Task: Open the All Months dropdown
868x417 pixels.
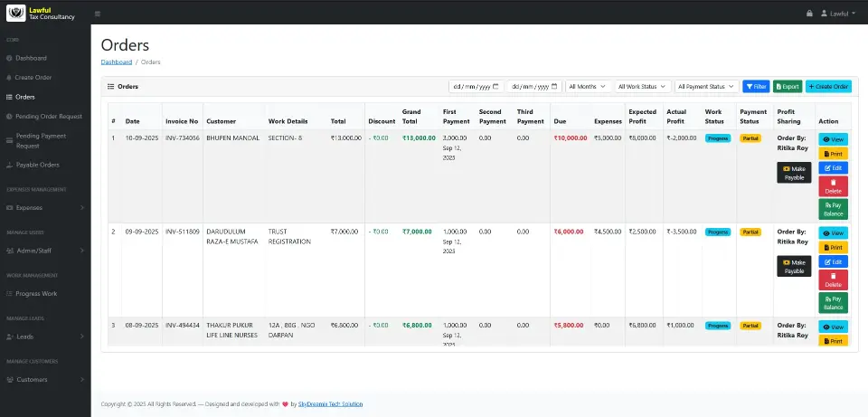Action: coord(589,87)
